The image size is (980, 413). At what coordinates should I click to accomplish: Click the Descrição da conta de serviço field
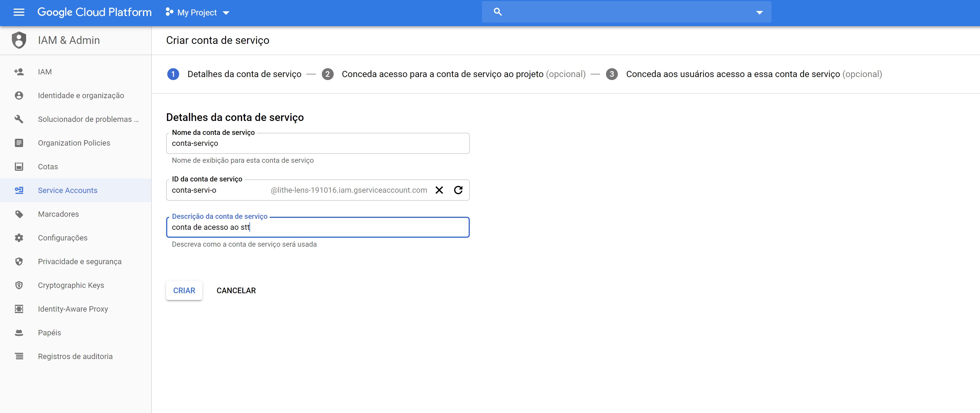[318, 227]
